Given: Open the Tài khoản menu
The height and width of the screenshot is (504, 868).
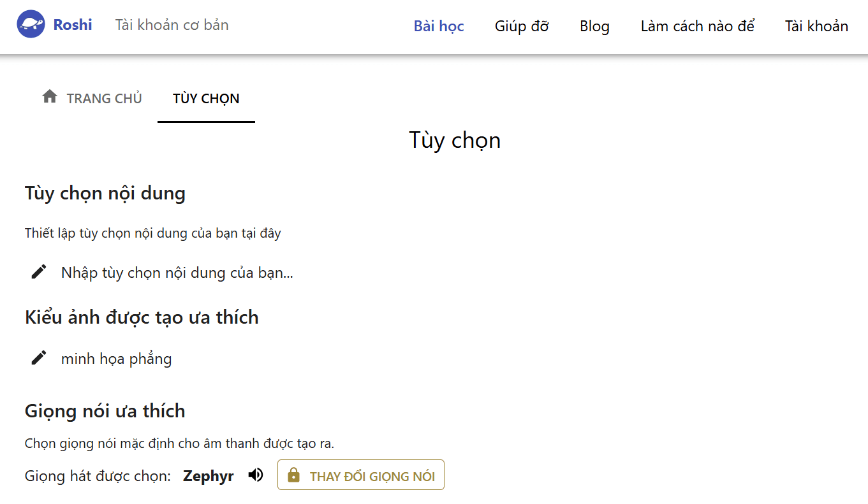Looking at the screenshot, I should 816,26.
